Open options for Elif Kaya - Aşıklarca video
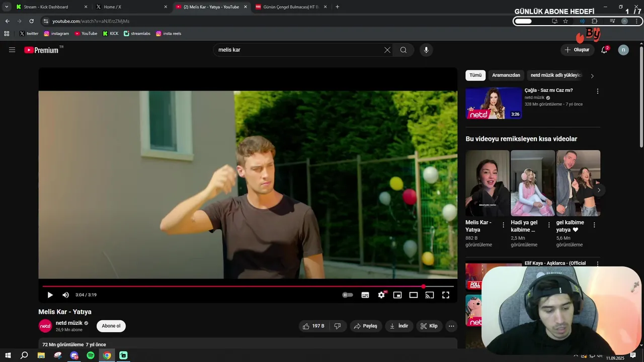The image size is (644, 362). click(x=598, y=263)
